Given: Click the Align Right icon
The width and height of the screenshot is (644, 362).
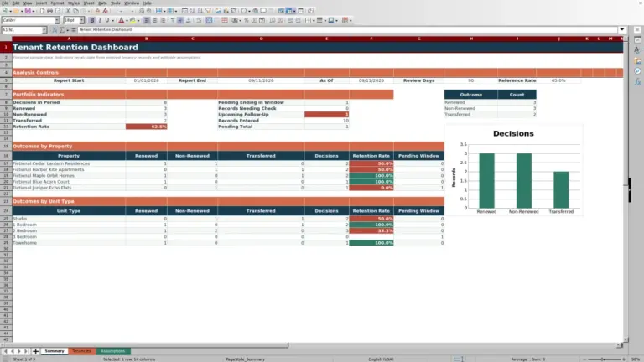Looking at the screenshot, I should [163, 20].
